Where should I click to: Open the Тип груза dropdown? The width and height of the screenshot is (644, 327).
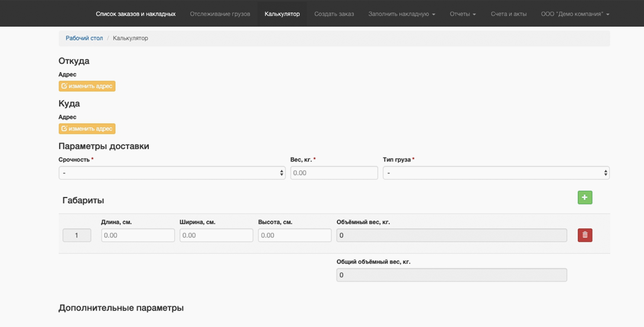point(496,173)
